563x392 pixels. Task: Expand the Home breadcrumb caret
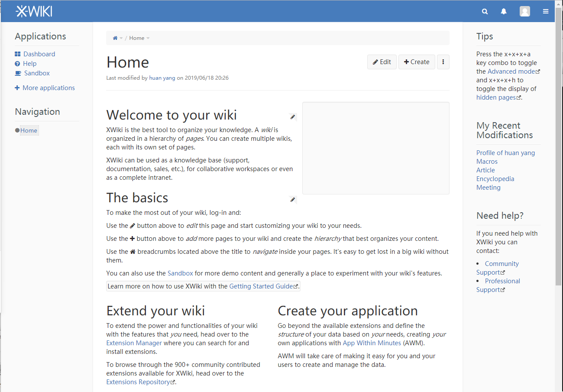(x=148, y=38)
